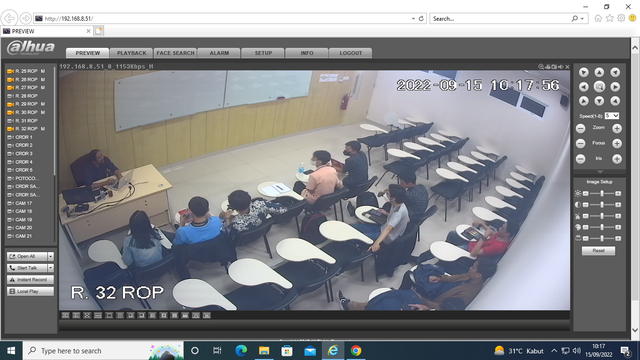Viewport: 640px width, 360px height.
Task: Open the FACE SEARCH tab
Action: pos(176,53)
